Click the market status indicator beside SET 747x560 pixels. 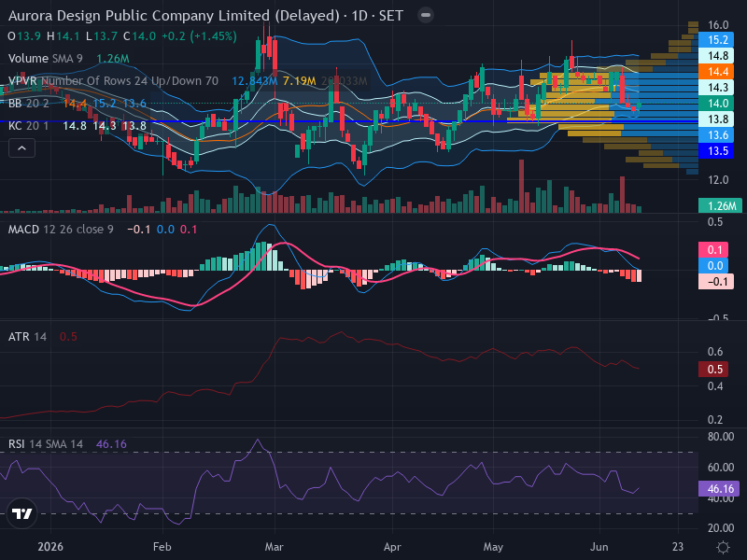(426, 15)
